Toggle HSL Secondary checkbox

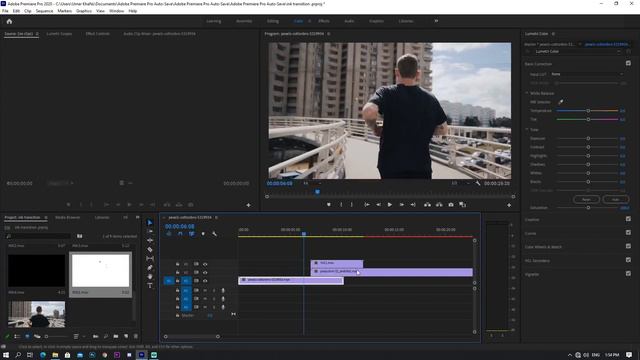coord(628,260)
